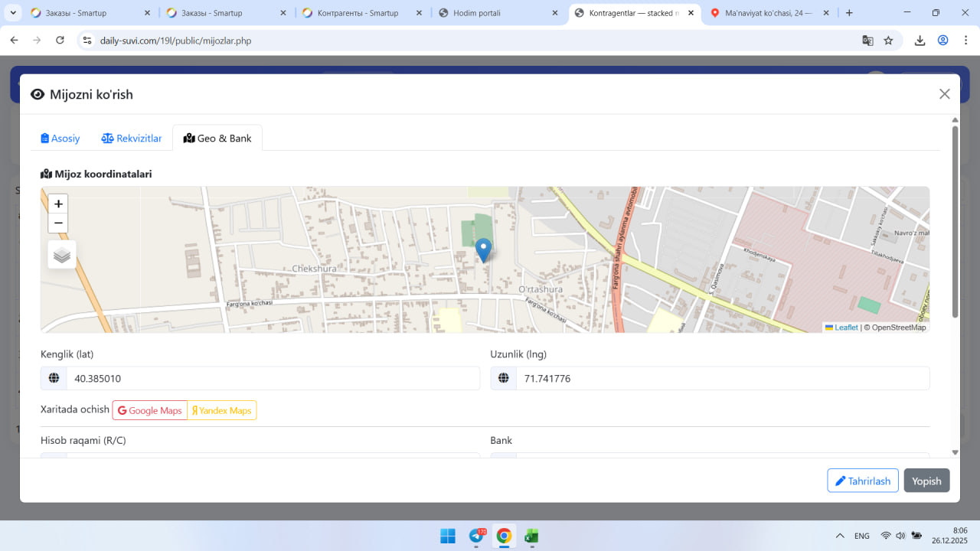Switch to the Rekvizitlar tab
This screenshot has height=551, width=980.
[x=132, y=139]
